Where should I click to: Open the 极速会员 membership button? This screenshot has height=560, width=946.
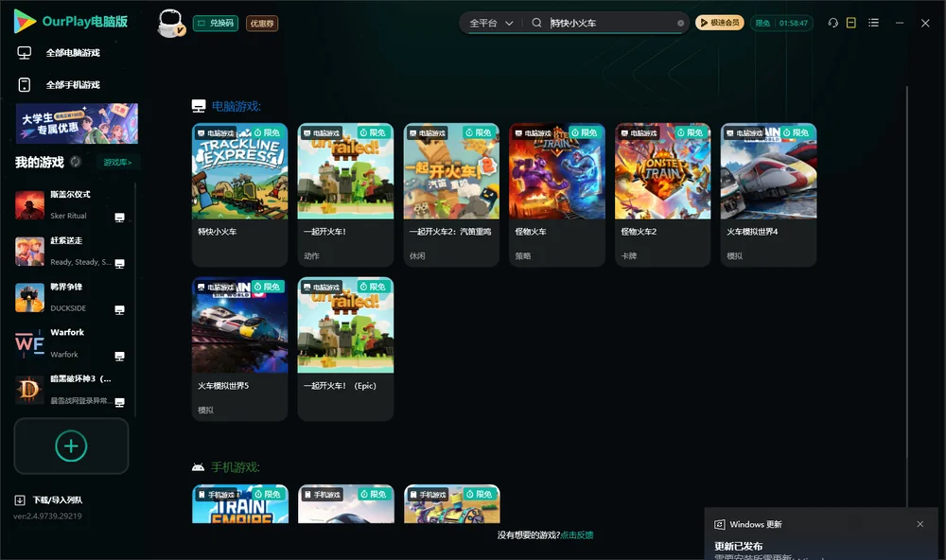719,23
